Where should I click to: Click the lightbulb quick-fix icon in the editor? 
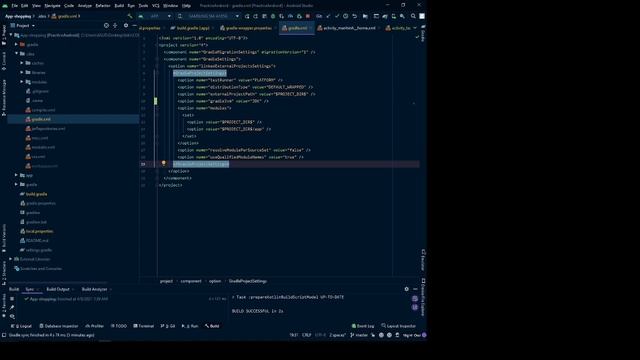coord(164,163)
